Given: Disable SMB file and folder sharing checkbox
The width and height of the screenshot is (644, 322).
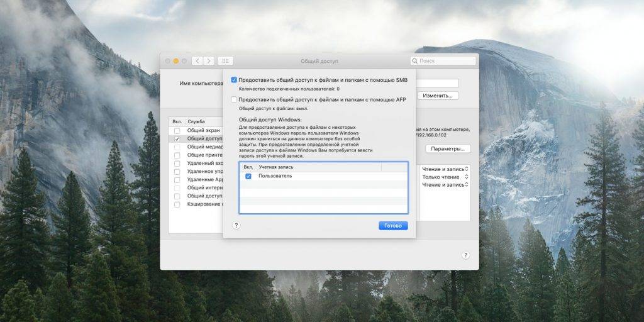Looking at the screenshot, I should pos(234,80).
